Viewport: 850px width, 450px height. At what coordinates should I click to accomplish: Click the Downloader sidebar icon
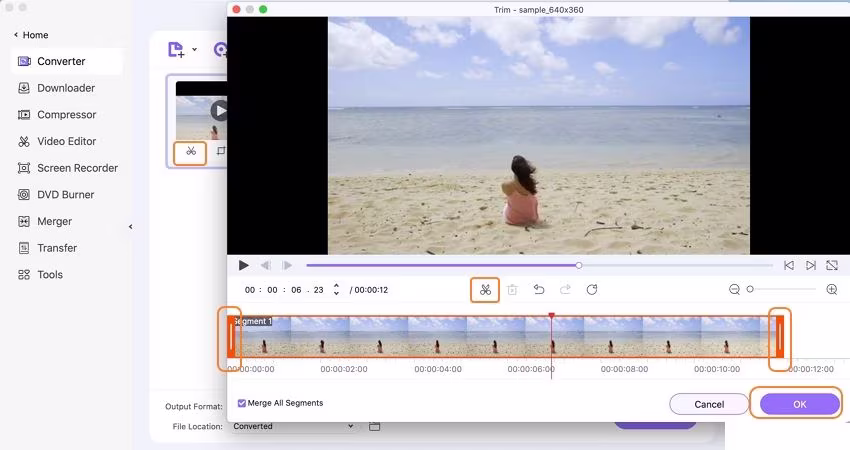coord(24,88)
